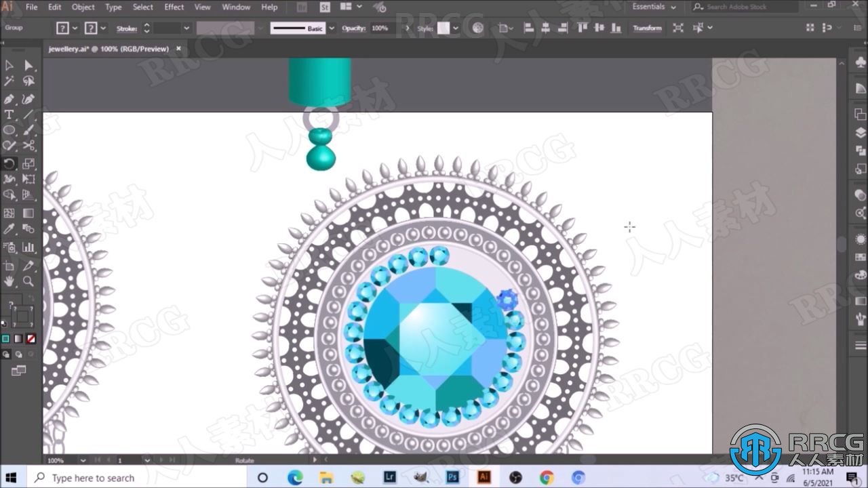868x488 pixels.
Task: Enable Draw Behind mode
Action: pos(18,354)
